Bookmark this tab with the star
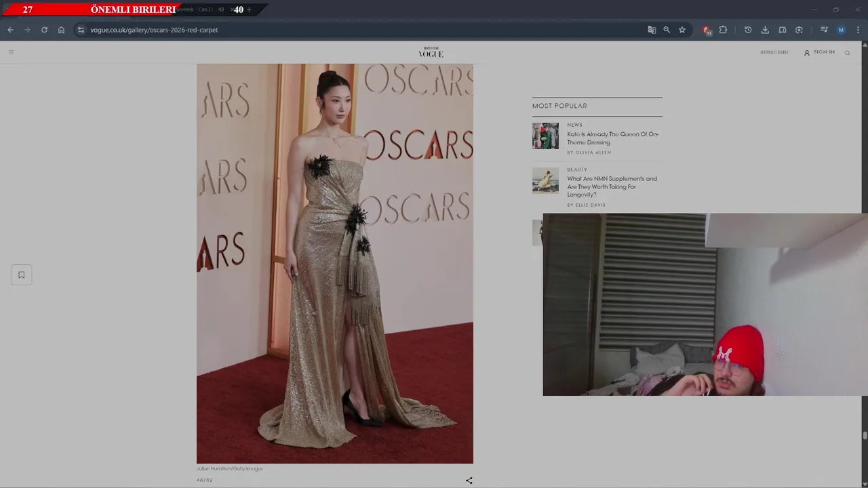Viewport: 868px width, 488px height. pos(682,30)
